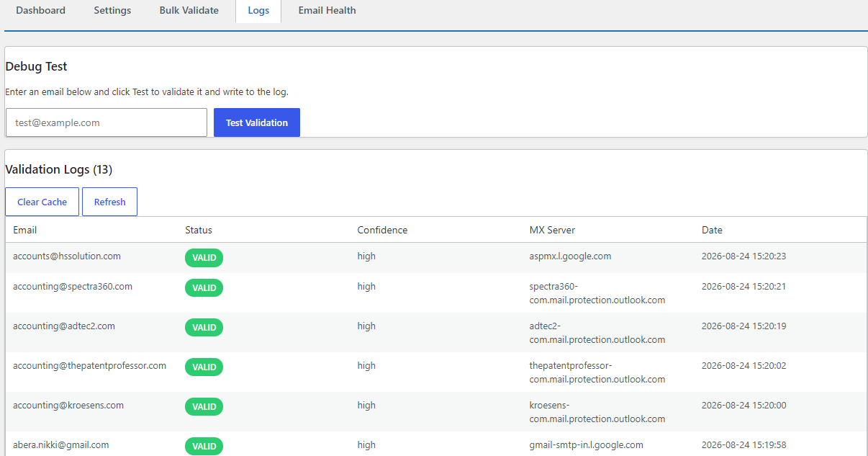The height and width of the screenshot is (456, 868).
Task: Click date 2026-08-24 15:19:58
Action: (743, 444)
